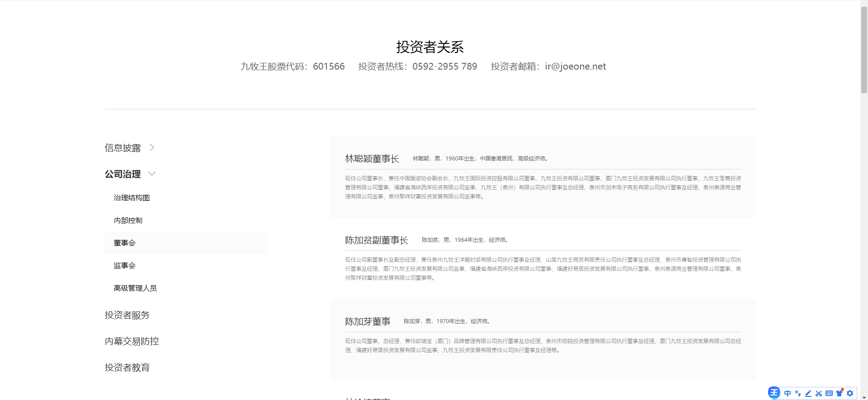Click the vertical scrollbar thumb
The width and height of the screenshot is (868, 400).
pyautogui.click(x=864, y=50)
